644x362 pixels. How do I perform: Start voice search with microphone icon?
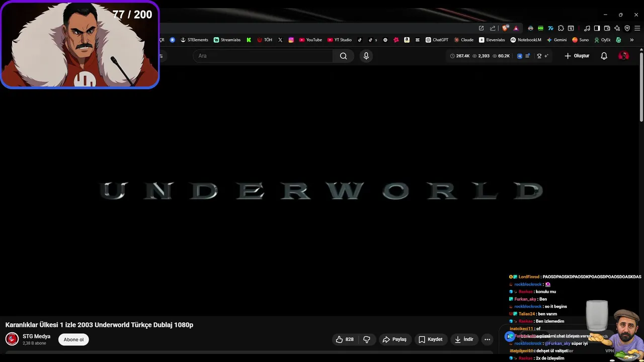[366, 56]
